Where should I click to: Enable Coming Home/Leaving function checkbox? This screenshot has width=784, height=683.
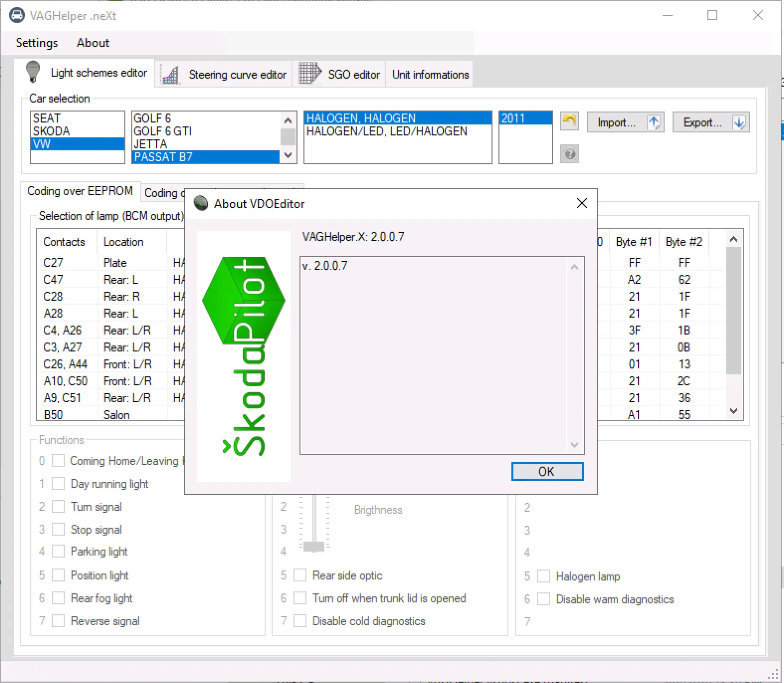[x=58, y=460]
